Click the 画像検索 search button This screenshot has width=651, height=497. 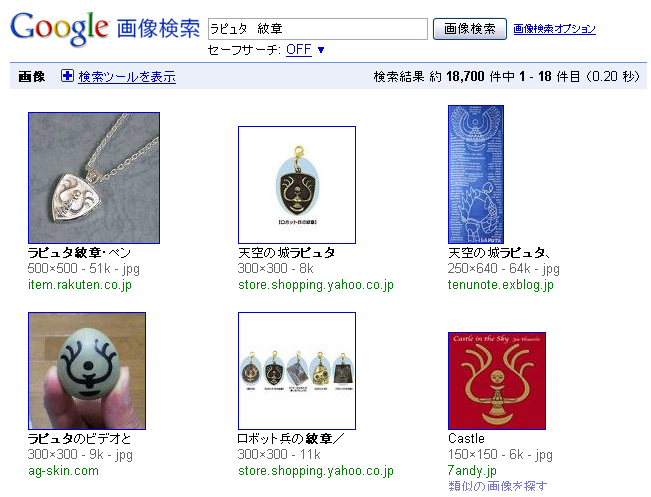(x=470, y=29)
